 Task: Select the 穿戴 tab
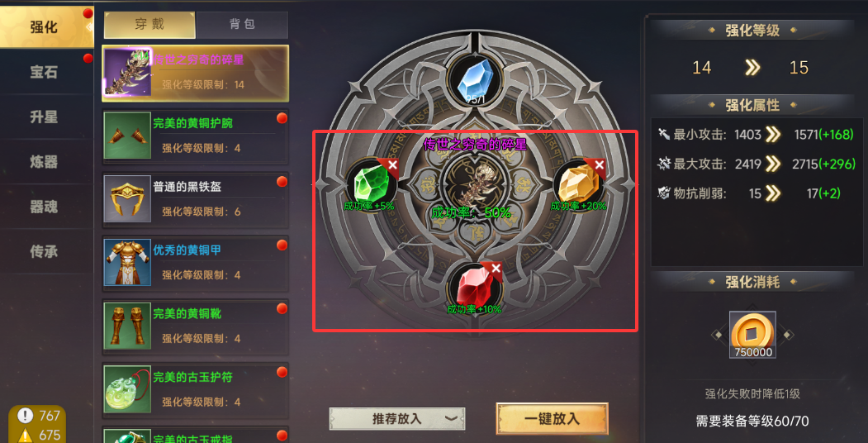pyautogui.click(x=149, y=25)
